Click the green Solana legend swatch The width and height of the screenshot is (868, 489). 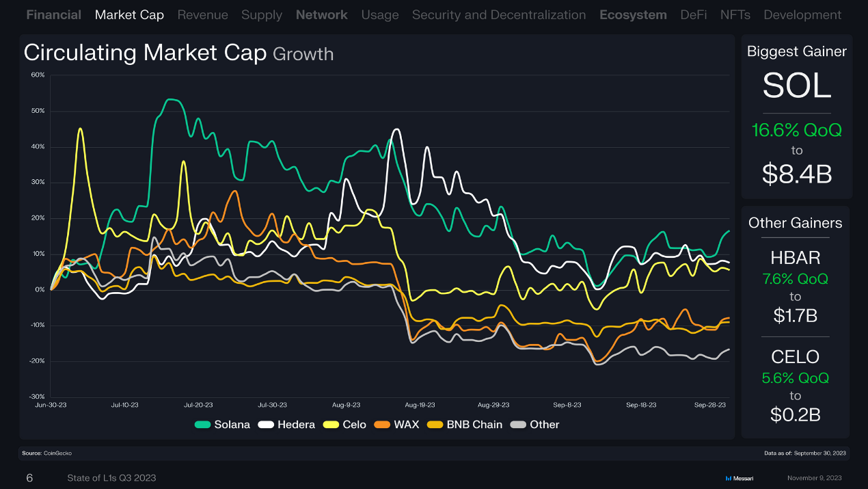202,425
